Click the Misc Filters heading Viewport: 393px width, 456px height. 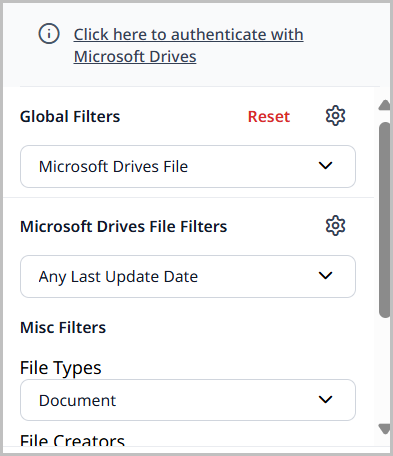point(63,328)
